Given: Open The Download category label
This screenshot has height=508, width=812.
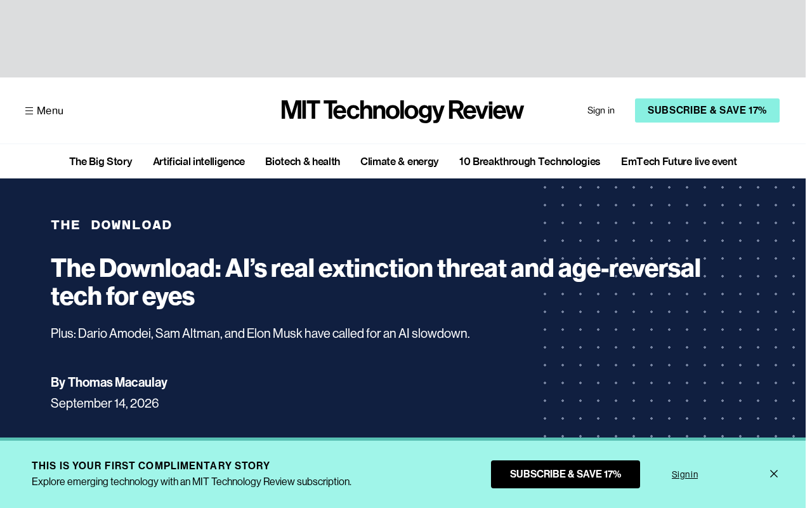Looking at the screenshot, I should [112, 225].
